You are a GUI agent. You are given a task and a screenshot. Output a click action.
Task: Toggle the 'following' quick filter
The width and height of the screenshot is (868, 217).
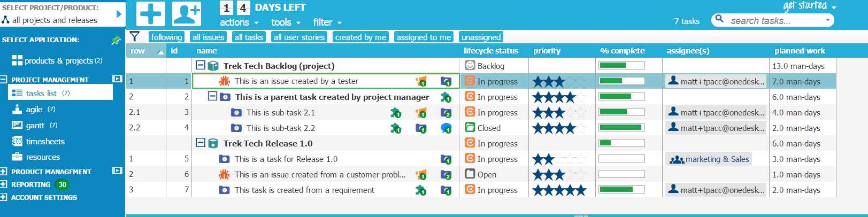(166, 37)
